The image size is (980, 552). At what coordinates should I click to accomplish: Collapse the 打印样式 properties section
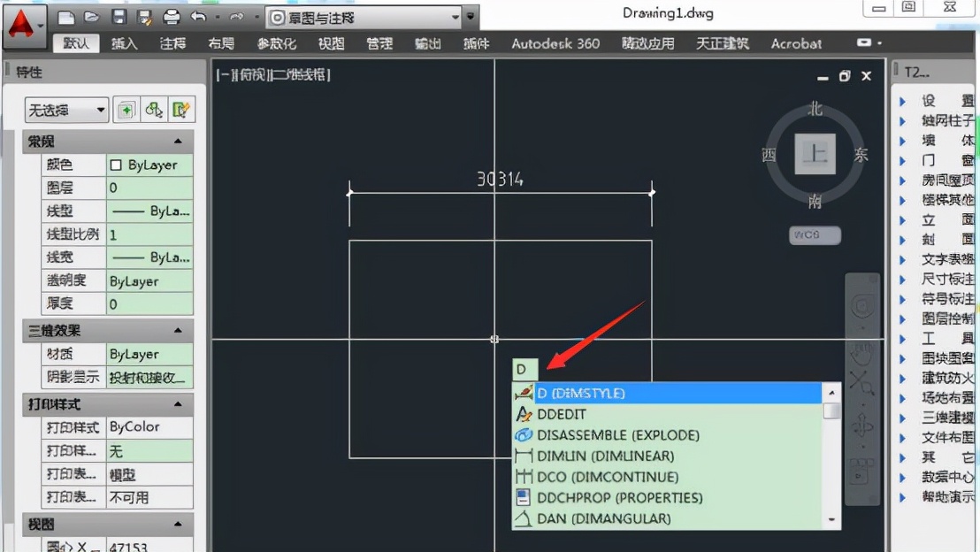178,404
